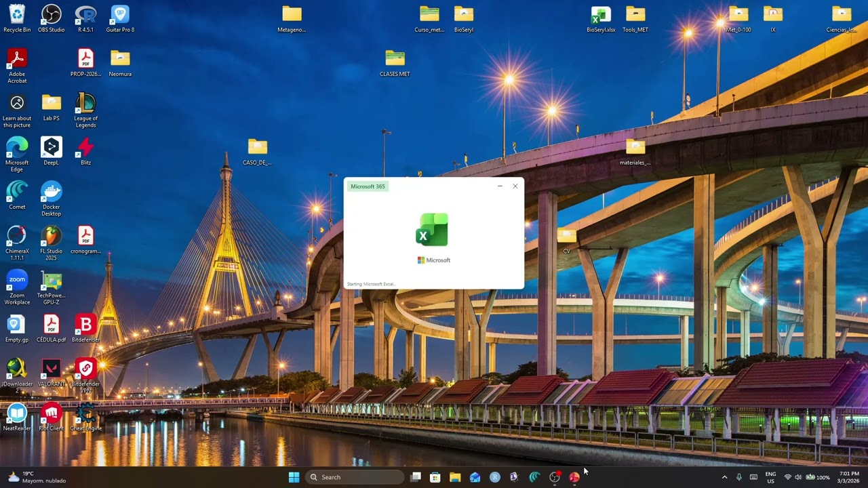Click the battery 100% indicator
This screenshot has width=868, height=488.
(818, 477)
